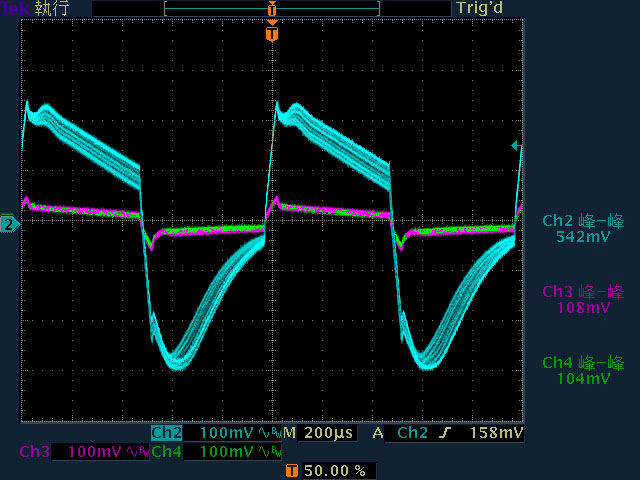The width and height of the screenshot is (640, 480).
Task: Click the Ch3 AC coupling bandwidth symbol
Action: tap(138, 451)
